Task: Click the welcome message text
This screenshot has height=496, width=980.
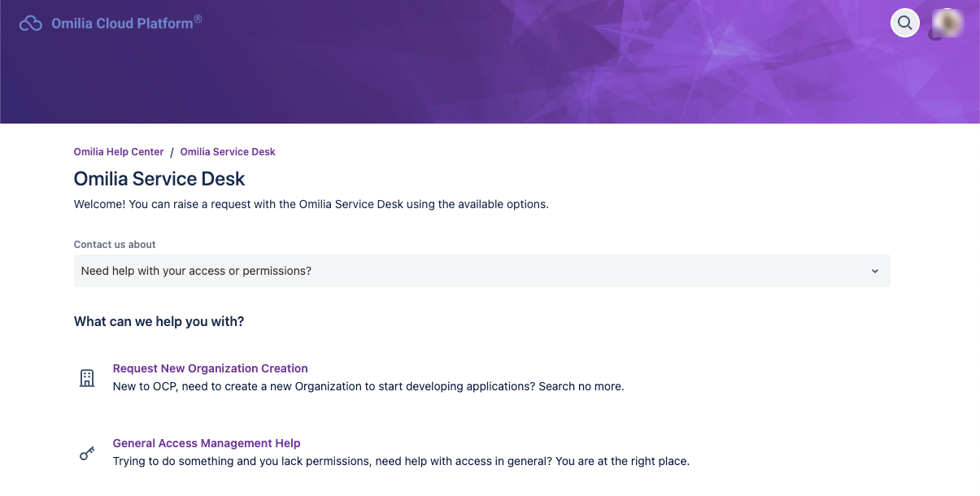Action: 311,204
